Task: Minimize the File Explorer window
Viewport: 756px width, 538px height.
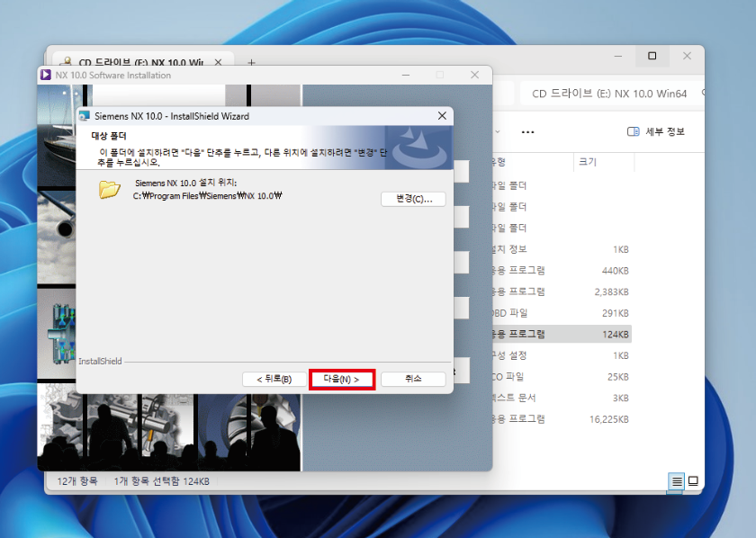Action: [x=617, y=56]
